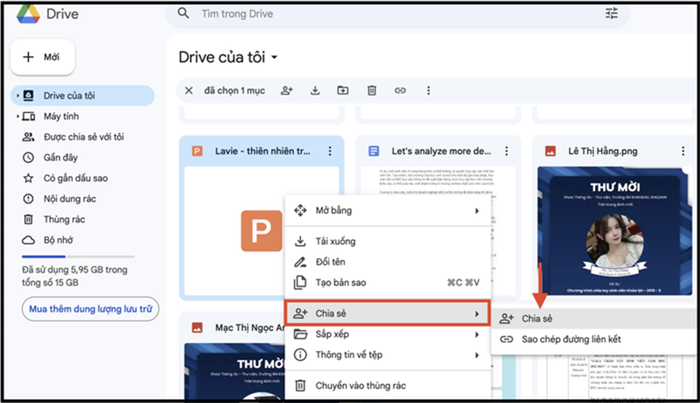Open more options for Lê Thị Hằng.png

tap(683, 151)
